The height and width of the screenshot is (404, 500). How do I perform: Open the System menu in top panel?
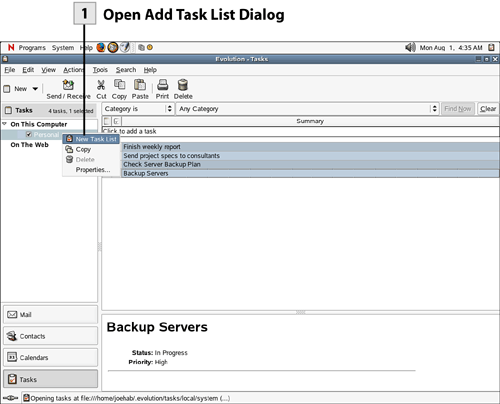(63, 48)
